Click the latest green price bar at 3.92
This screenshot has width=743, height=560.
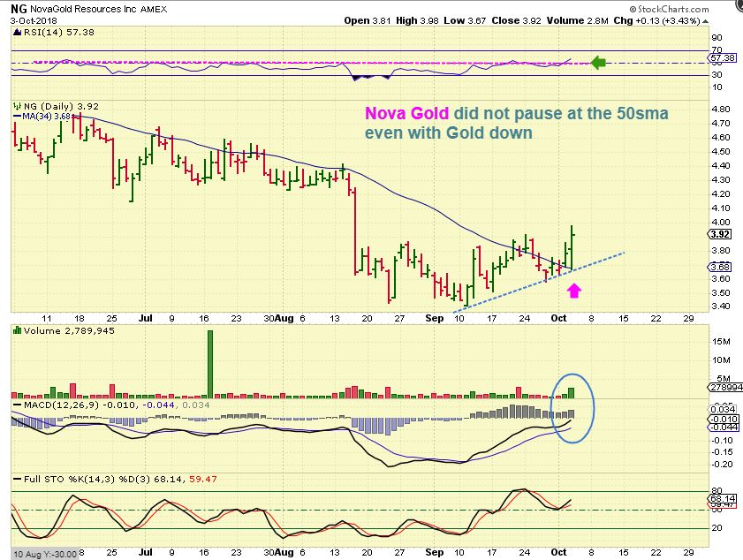click(x=572, y=247)
